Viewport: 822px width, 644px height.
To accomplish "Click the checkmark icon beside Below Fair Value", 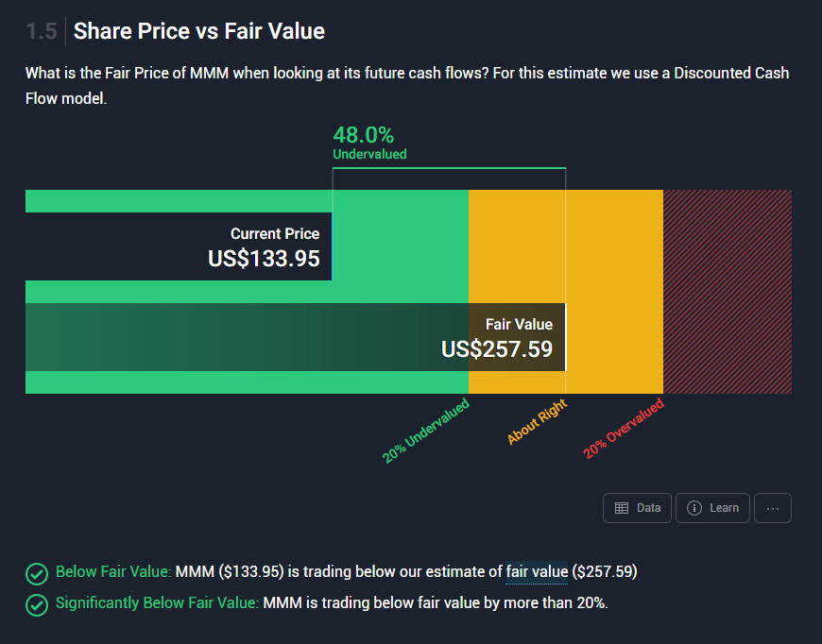I will tap(37, 573).
